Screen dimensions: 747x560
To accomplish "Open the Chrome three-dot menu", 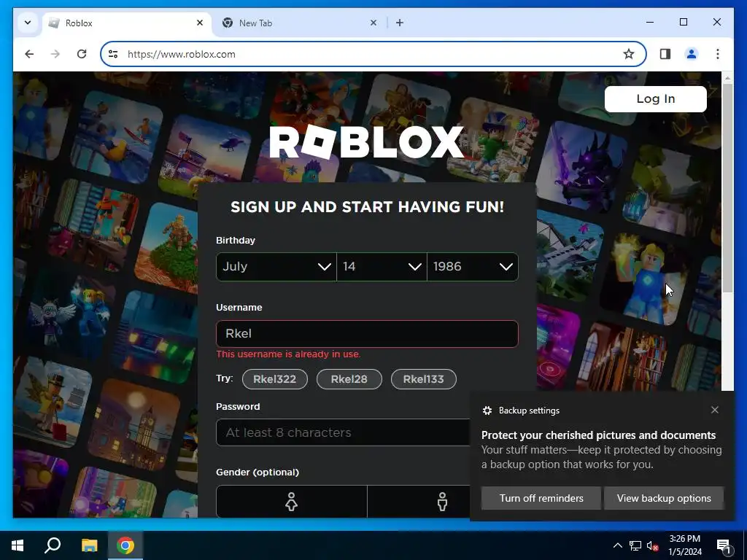I will pyautogui.click(x=718, y=54).
